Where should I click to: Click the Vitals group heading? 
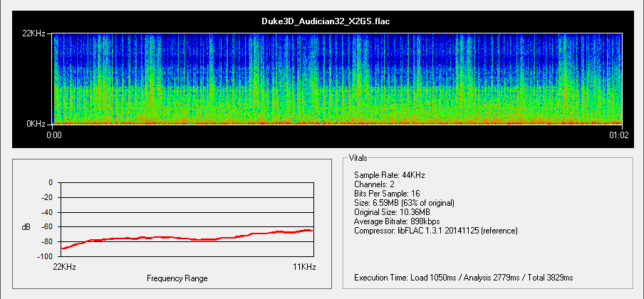click(x=358, y=157)
